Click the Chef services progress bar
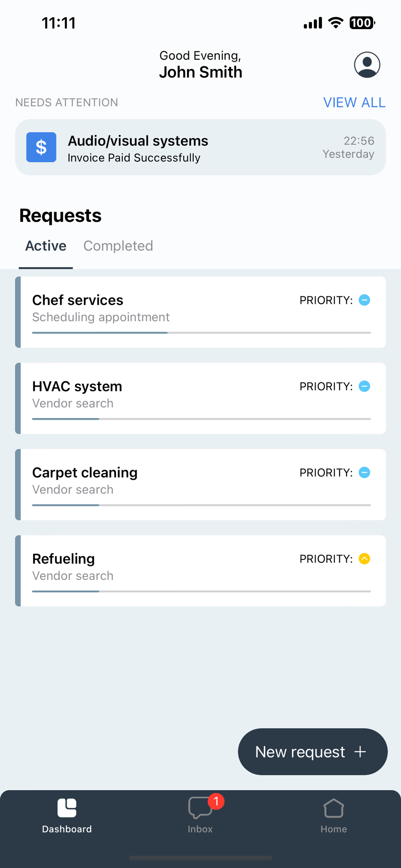Screen dimensions: 401x868 point(201,333)
